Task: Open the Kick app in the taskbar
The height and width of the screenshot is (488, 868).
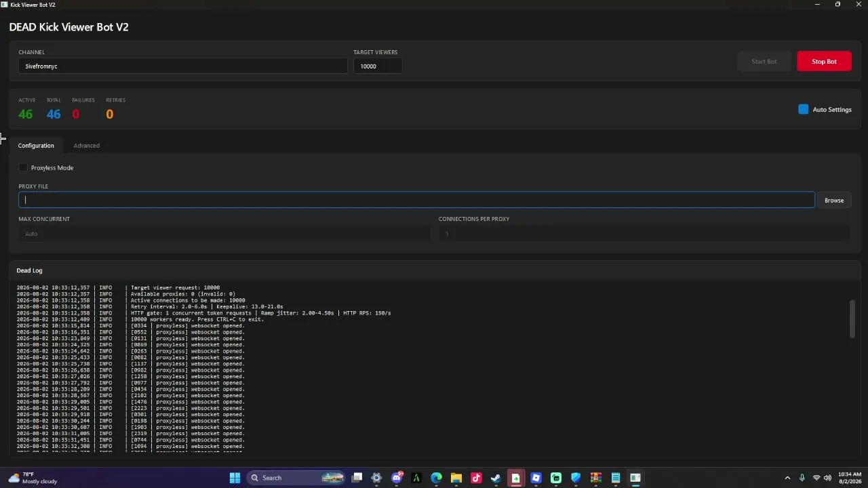Action: (555, 478)
